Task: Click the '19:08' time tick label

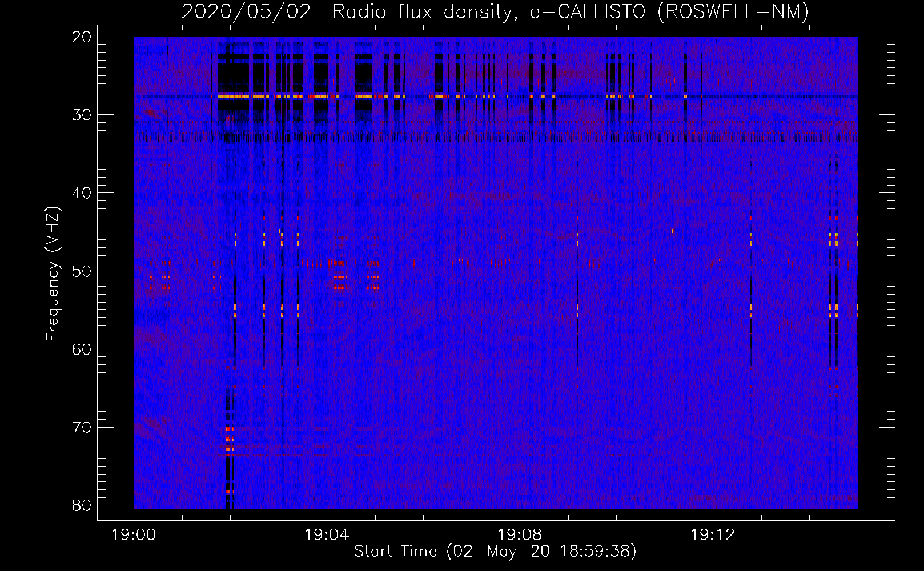Action: 520,535
